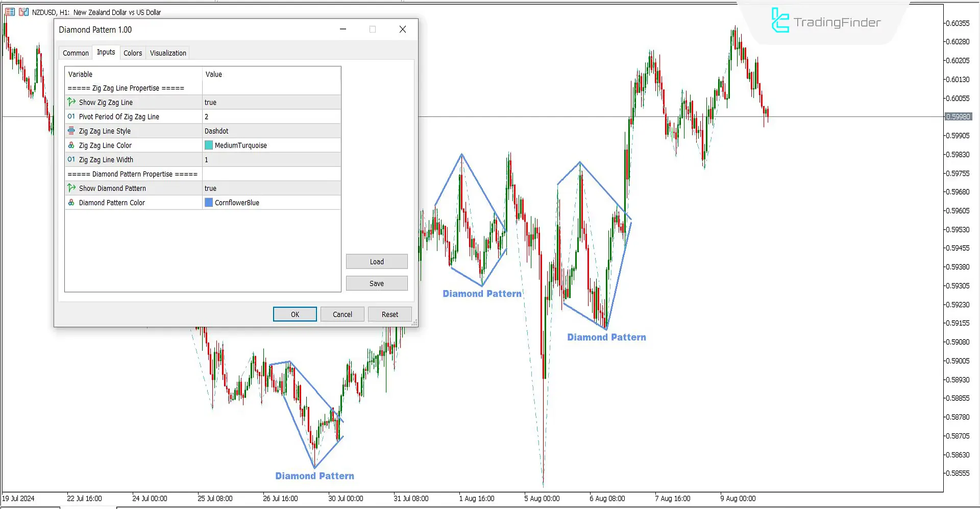
Task: Click the color wheel icon for Diamond Pattern Color
Action: [71, 202]
